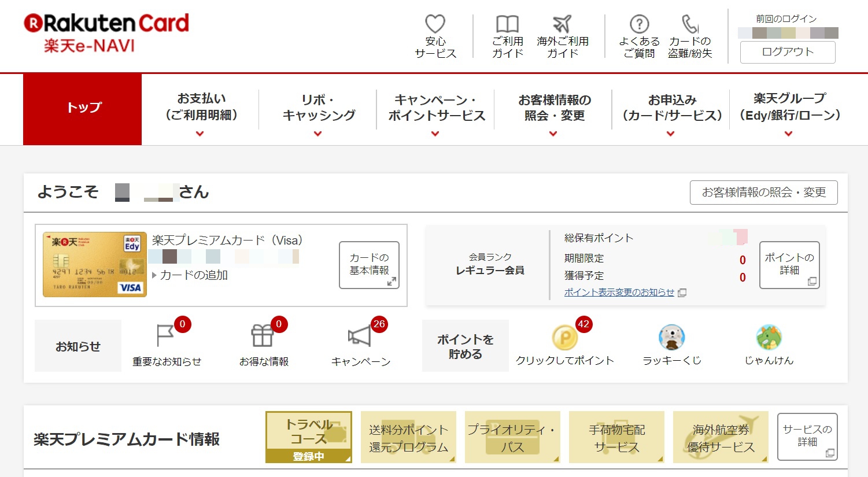
Task: Open ポイント表示変更のお知らせ link
Action: (x=619, y=293)
